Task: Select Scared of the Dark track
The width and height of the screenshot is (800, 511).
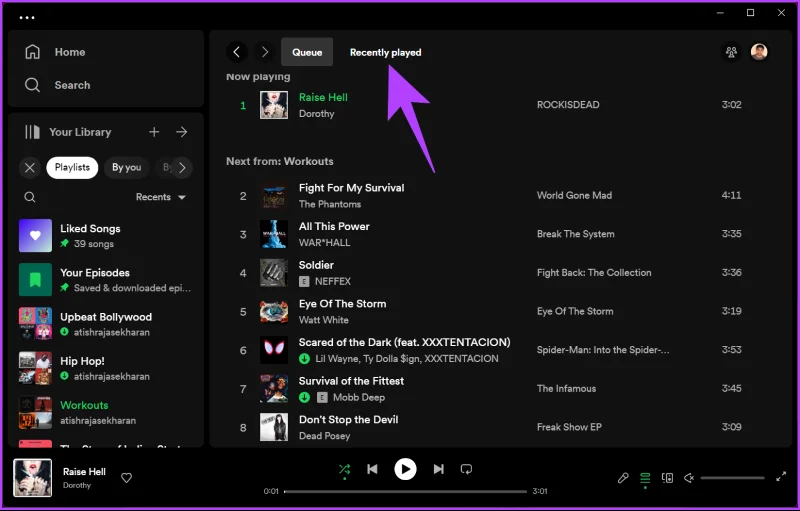Action: click(x=404, y=342)
